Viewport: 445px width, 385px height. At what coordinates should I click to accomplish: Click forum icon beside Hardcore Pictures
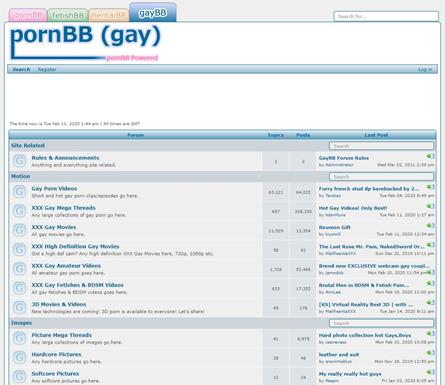tap(20, 358)
